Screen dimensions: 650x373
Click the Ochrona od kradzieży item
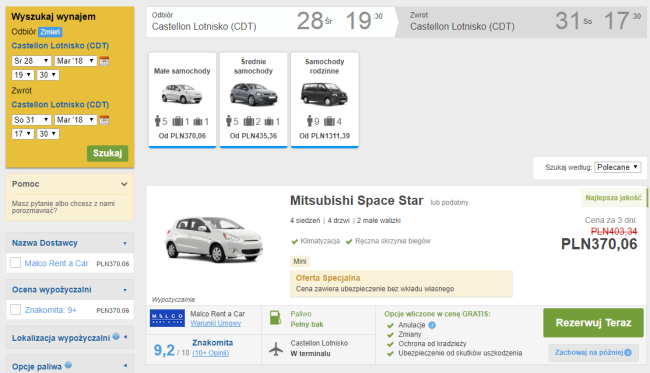(x=432, y=344)
